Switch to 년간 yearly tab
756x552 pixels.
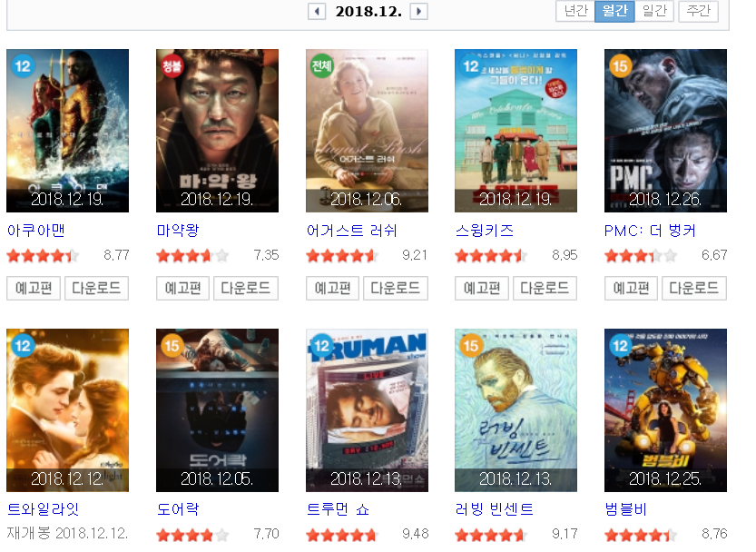(575, 11)
